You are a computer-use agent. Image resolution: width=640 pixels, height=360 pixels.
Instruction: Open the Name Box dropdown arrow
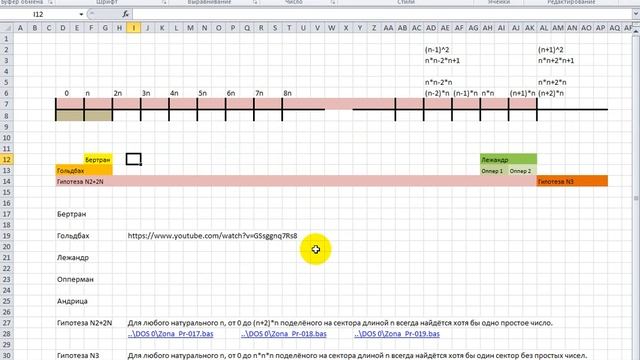81,14
